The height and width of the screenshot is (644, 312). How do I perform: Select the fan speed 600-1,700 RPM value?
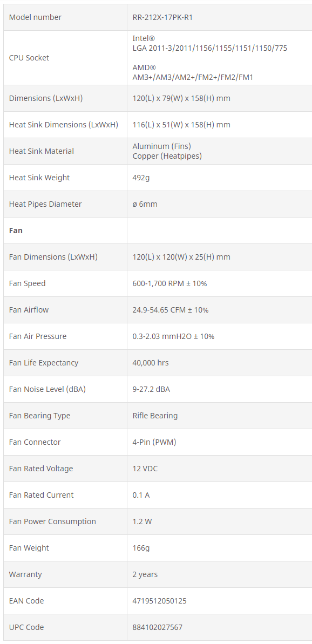pos(169,283)
